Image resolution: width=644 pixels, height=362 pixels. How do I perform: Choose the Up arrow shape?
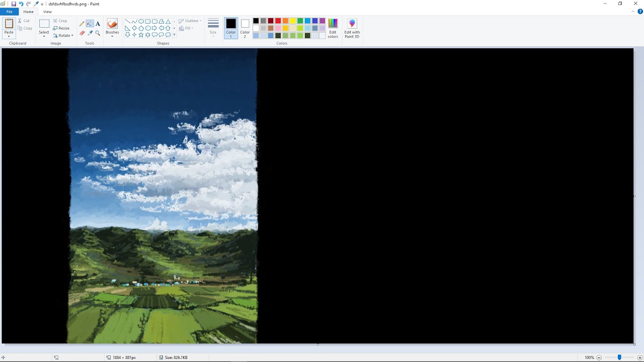(168, 28)
